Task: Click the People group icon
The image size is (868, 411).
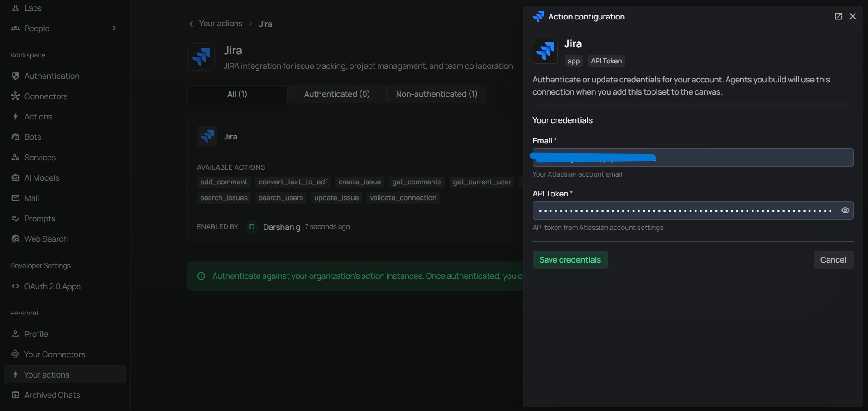Action: pyautogui.click(x=15, y=28)
